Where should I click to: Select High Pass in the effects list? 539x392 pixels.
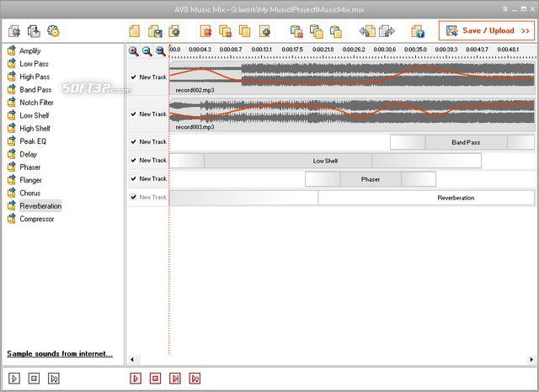click(35, 77)
